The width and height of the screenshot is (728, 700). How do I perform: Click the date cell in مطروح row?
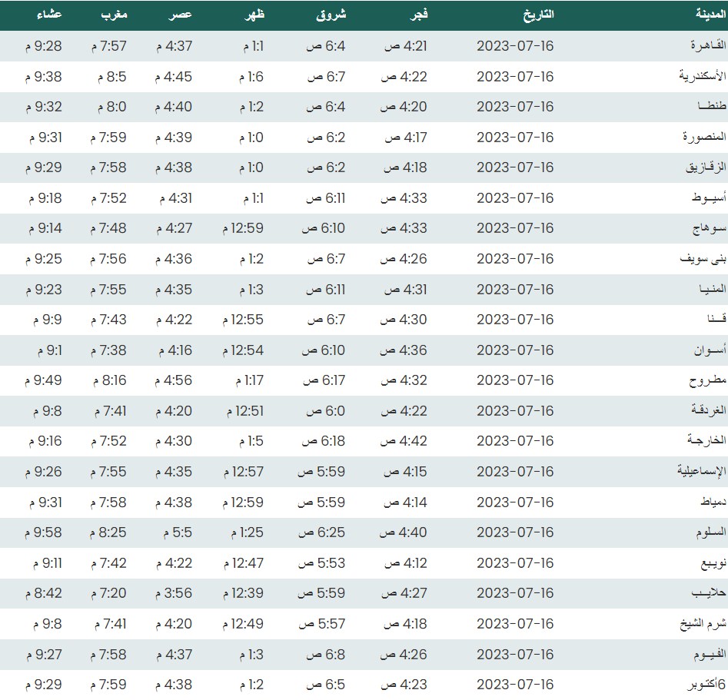(x=515, y=380)
